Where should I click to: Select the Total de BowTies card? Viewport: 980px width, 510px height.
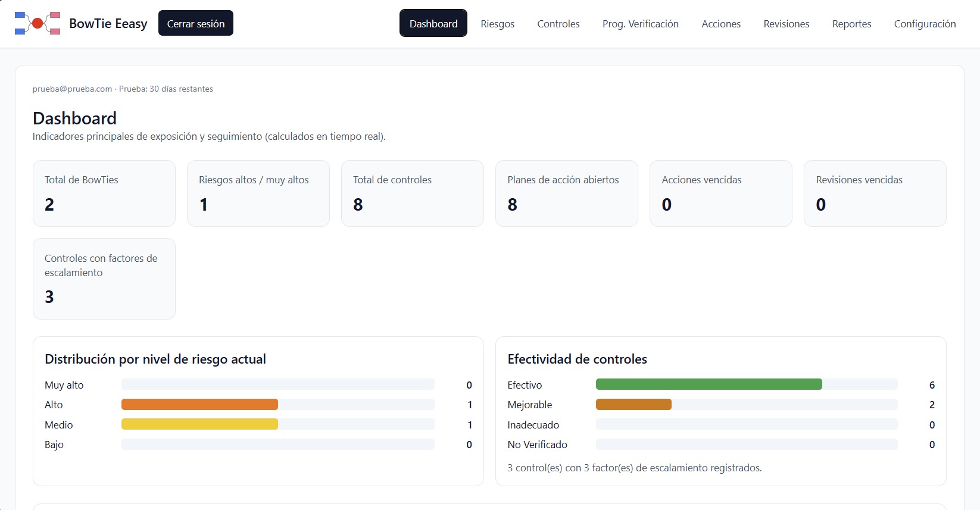104,193
